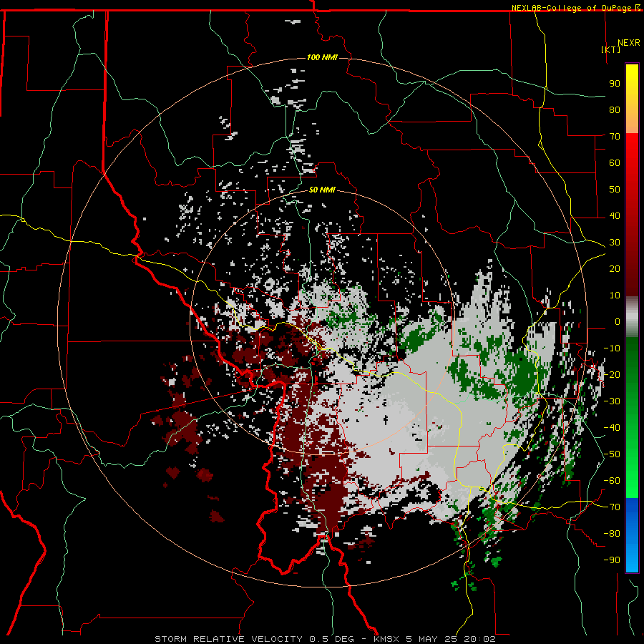Click the -30 value on the velocity scale
Screen dimensions: 644x644
point(612,401)
